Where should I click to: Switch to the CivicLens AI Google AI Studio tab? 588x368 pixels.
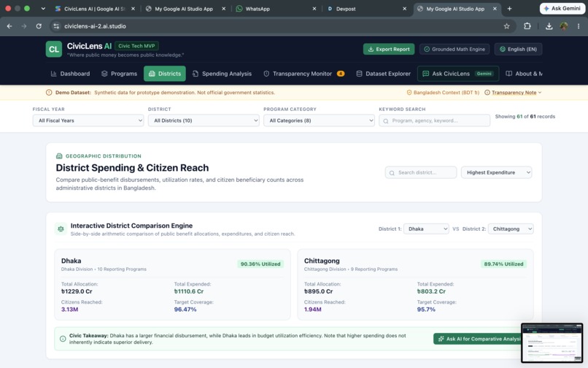(x=95, y=9)
